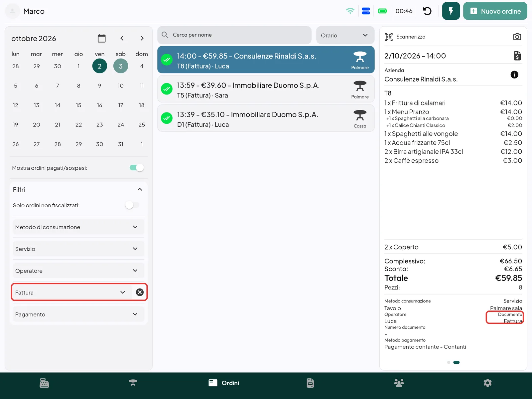The image size is (532, 399).
Task: Switch to the Ordini tab
Action: 224,383
